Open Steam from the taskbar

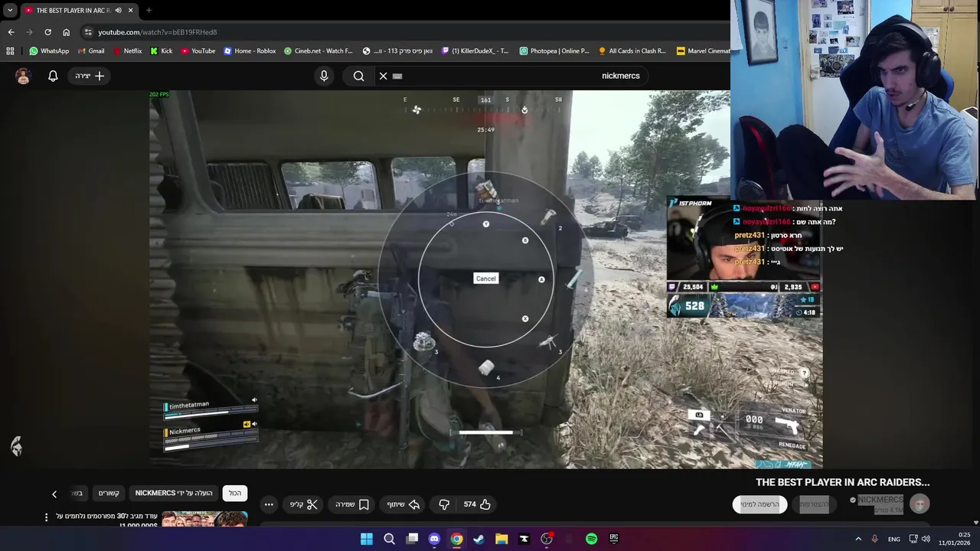[479, 539]
